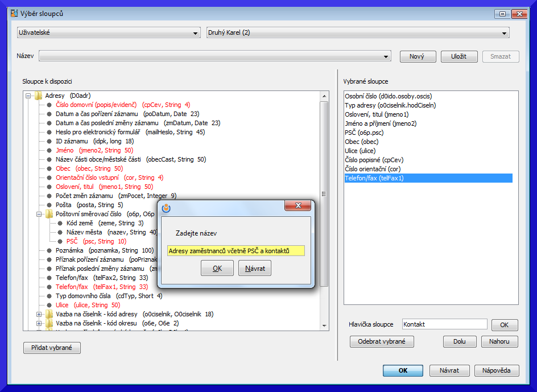Click the vertical scrollbar of available columns tree
The image size is (537, 392).
[324, 193]
